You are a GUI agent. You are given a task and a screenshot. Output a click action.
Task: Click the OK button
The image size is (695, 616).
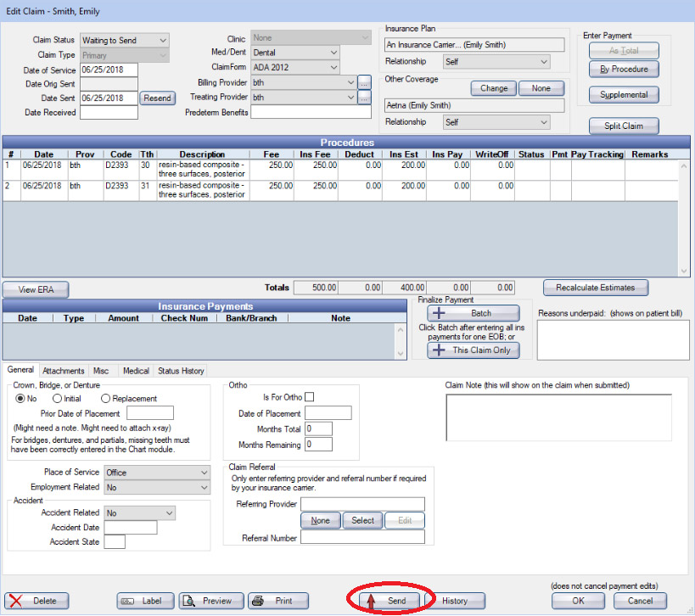[578, 601]
